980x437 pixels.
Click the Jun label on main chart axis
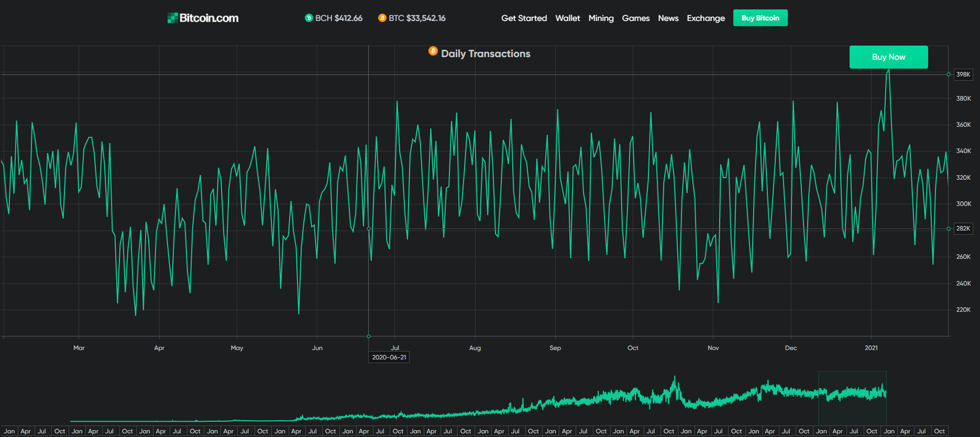(317, 348)
